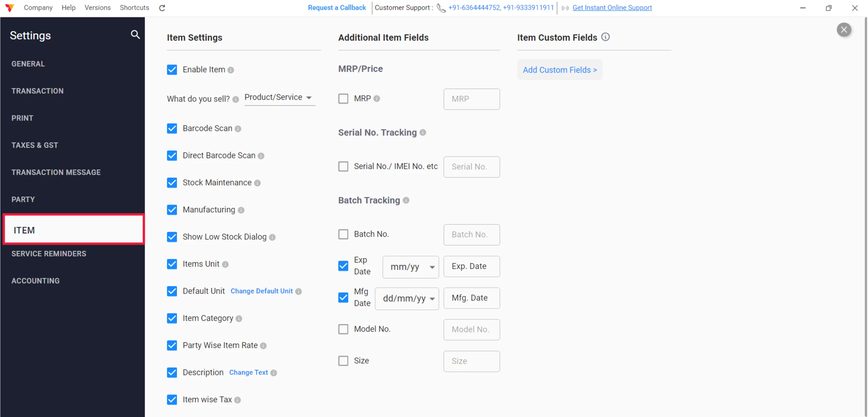
Task: Click the info icon next to Enable Item
Action: point(232,70)
